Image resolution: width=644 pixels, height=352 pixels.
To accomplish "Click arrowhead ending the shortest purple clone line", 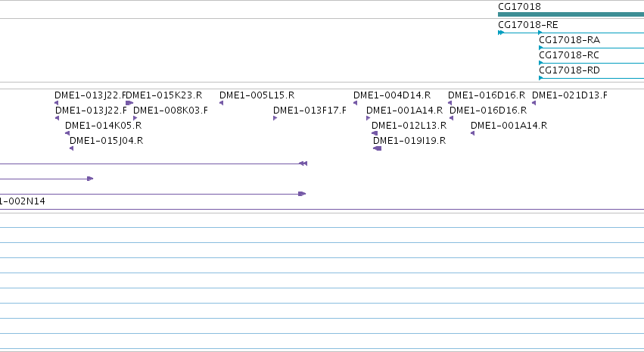I will 90,179.
